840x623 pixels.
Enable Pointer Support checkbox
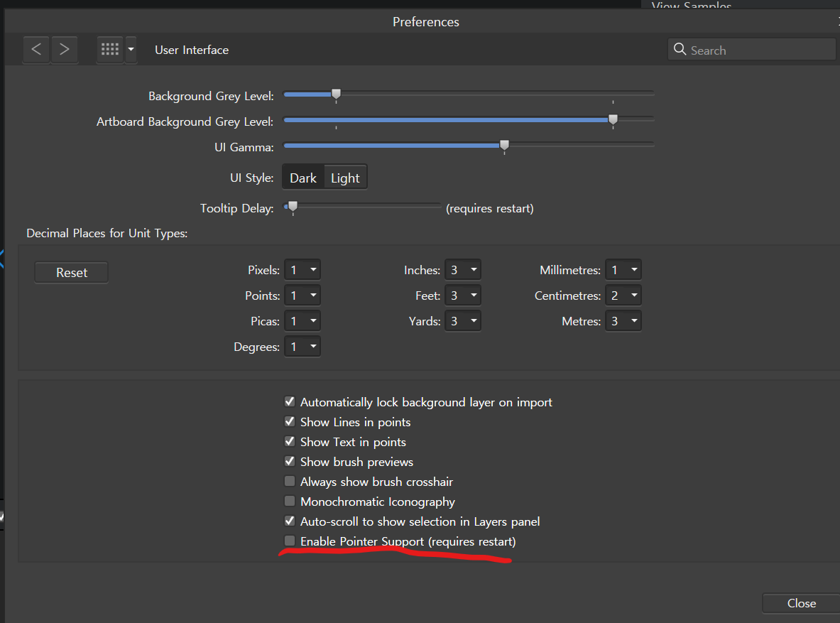(x=289, y=541)
